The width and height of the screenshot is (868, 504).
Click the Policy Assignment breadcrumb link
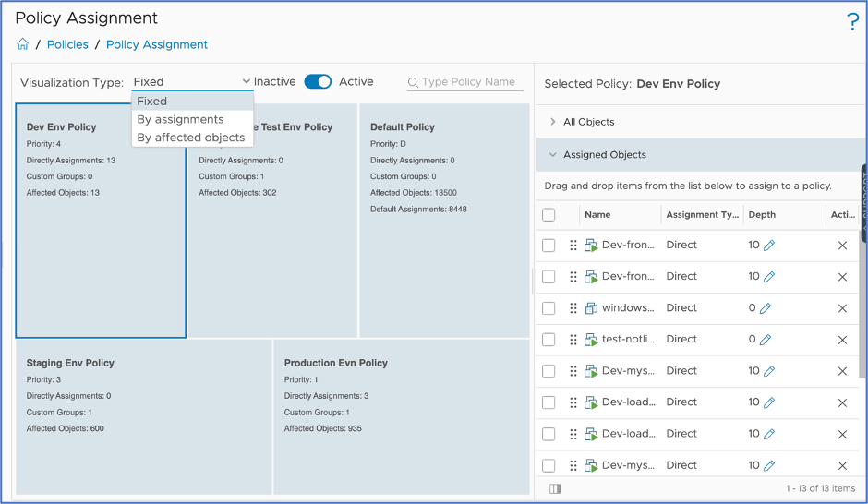pyautogui.click(x=157, y=44)
